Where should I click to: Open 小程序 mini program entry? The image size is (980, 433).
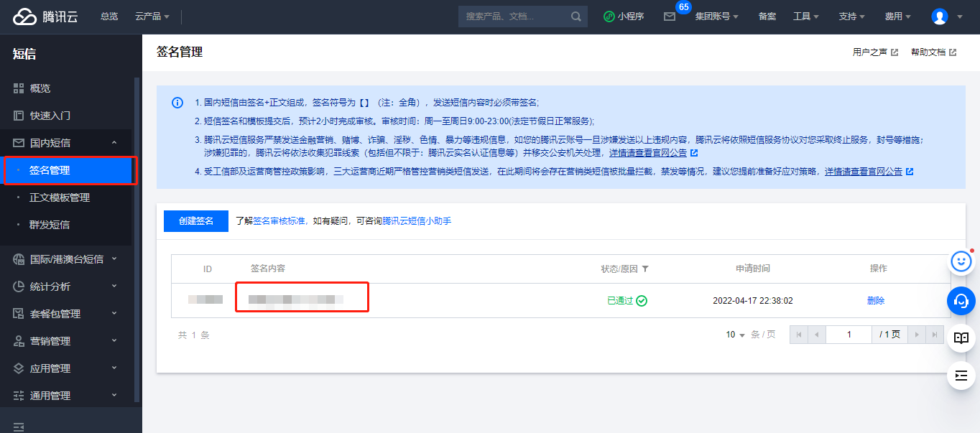coord(624,17)
